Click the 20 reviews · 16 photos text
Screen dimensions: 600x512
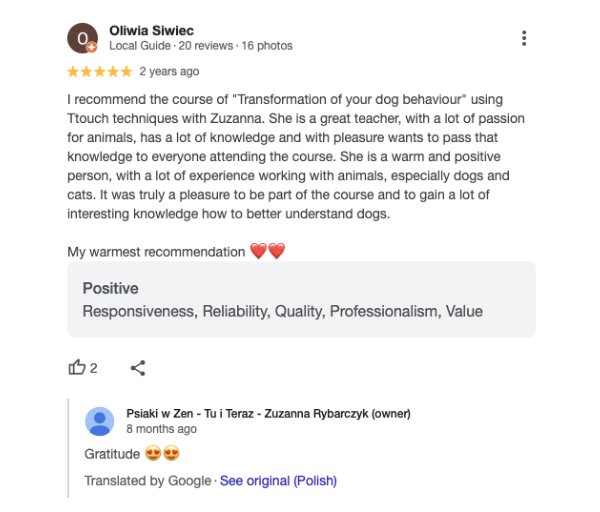[x=235, y=46]
